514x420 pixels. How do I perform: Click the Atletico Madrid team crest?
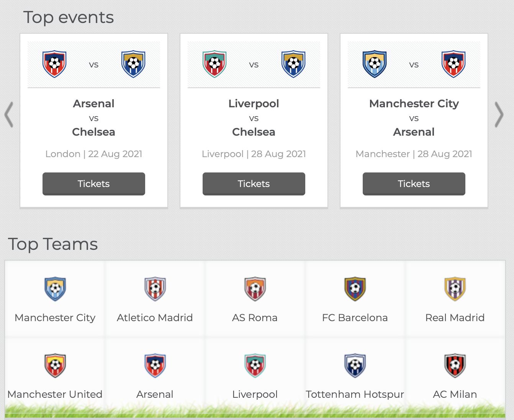click(x=155, y=289)
